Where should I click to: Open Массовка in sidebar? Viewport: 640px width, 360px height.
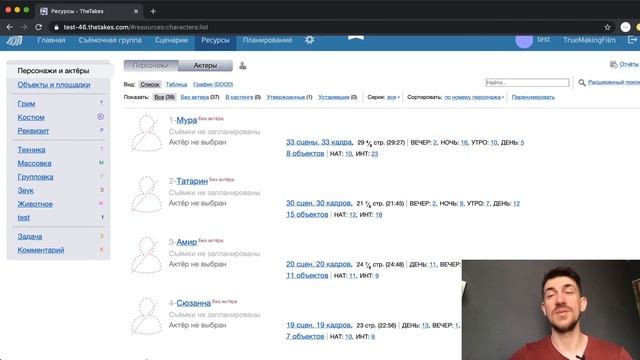coord(34,163)
